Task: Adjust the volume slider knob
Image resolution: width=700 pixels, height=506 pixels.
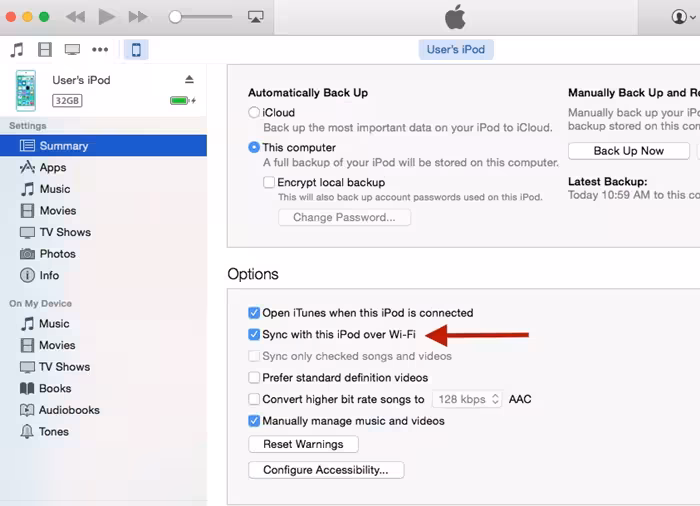Action: (175, 17)
